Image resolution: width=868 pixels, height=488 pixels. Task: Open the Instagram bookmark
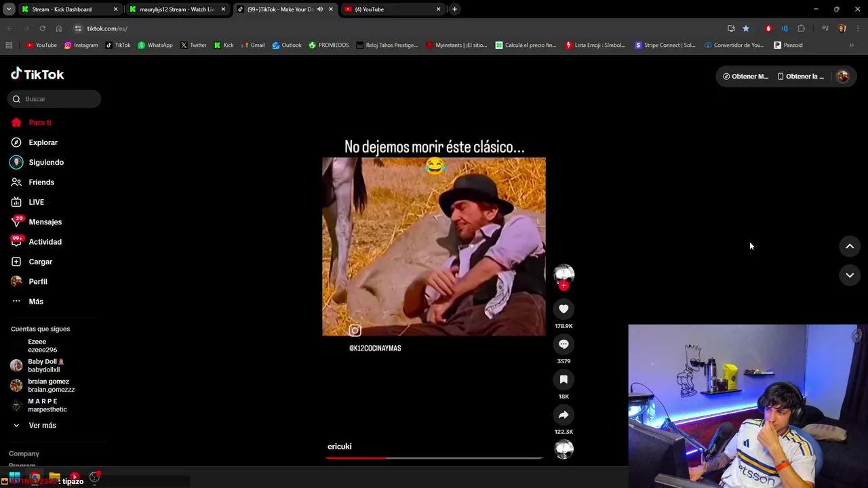[x=81, y=45]
